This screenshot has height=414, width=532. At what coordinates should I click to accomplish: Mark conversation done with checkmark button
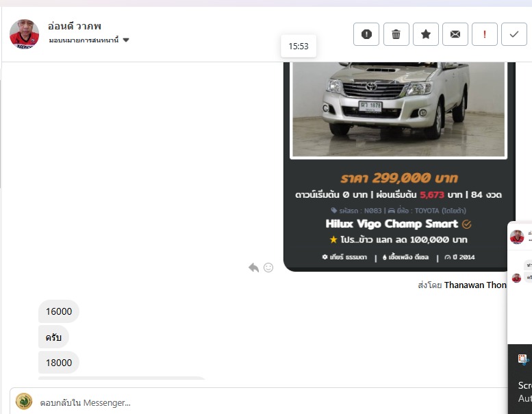[x=514, y=34]
